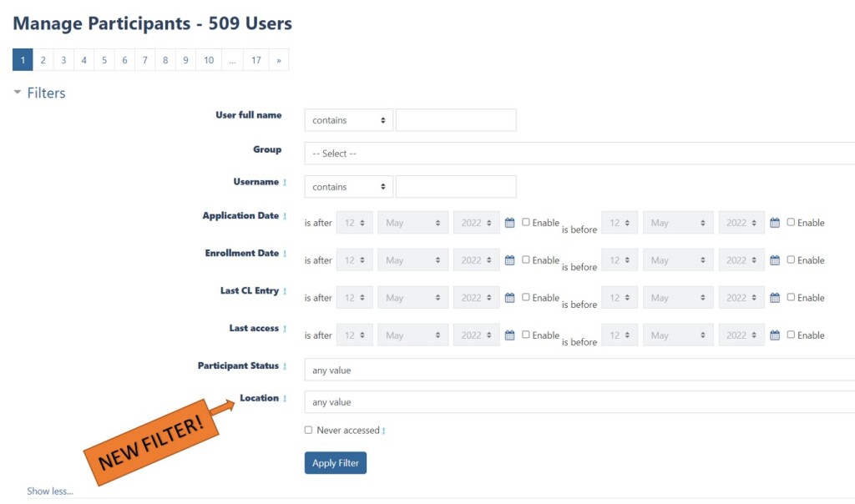
Task: Click the help icon next to Participant Status
Action: (x=285, y=366)
